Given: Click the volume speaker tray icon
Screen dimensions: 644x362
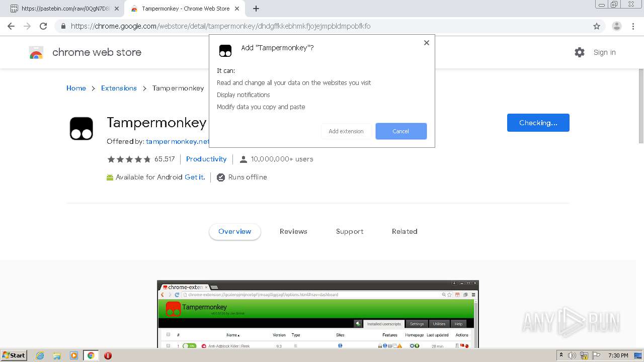Looking at the screenshot, I should pos(572,355).
